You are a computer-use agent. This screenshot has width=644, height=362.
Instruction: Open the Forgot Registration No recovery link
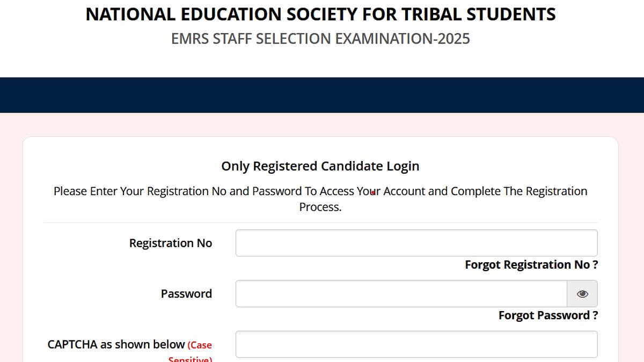click(x=530, y=264)
